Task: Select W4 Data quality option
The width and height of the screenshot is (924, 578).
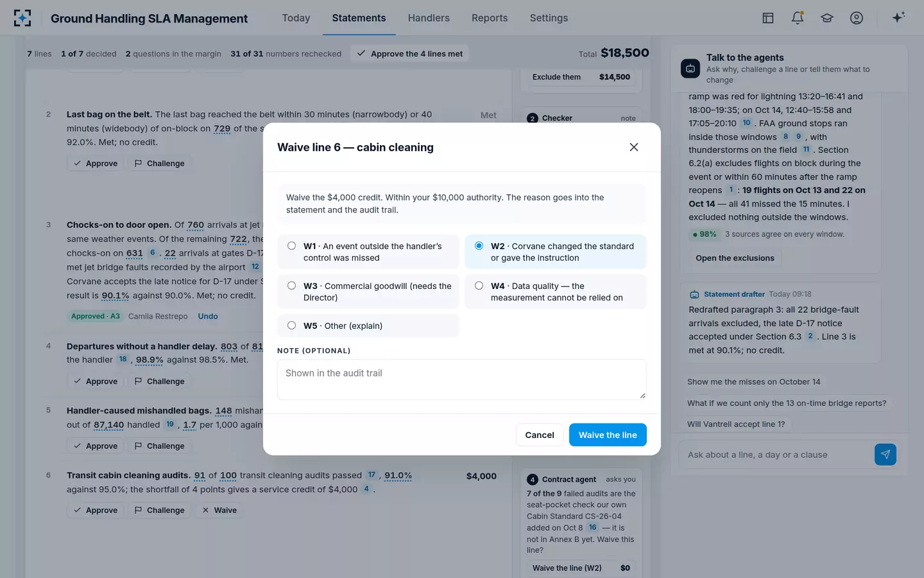Action: [556, 292]
